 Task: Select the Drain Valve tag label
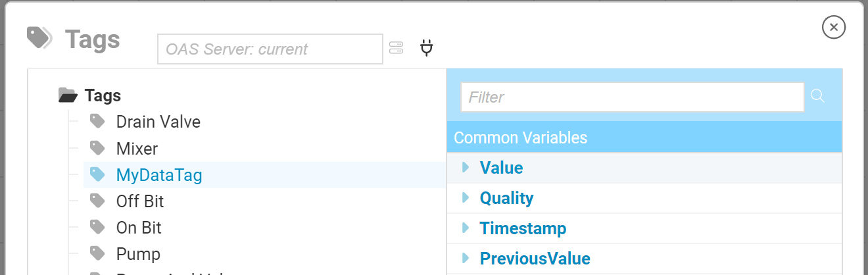158,122
